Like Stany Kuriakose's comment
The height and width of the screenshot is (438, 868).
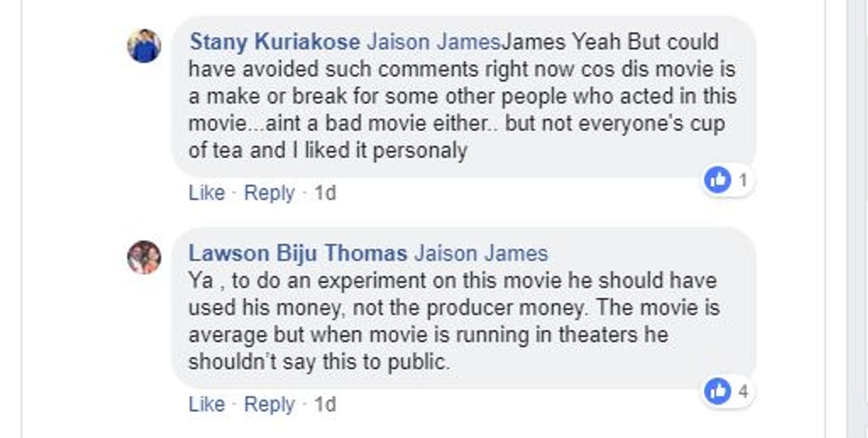pyautogui.click(x=206, y=193)
